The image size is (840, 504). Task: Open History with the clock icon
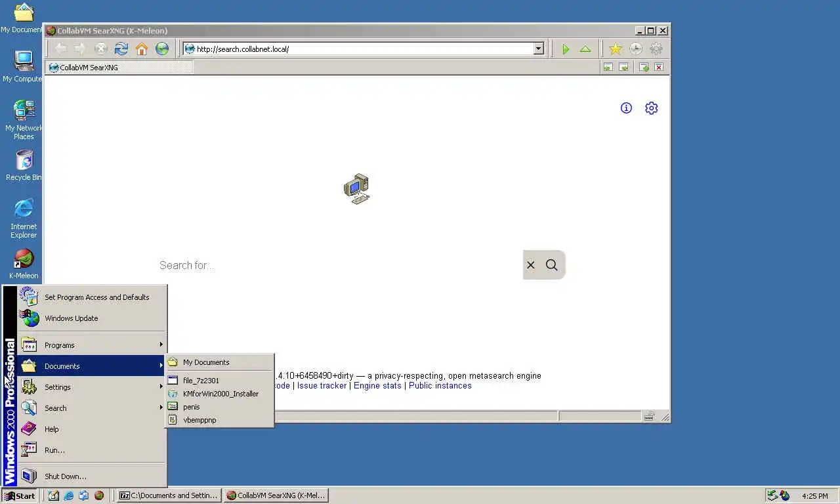point(635,49)
